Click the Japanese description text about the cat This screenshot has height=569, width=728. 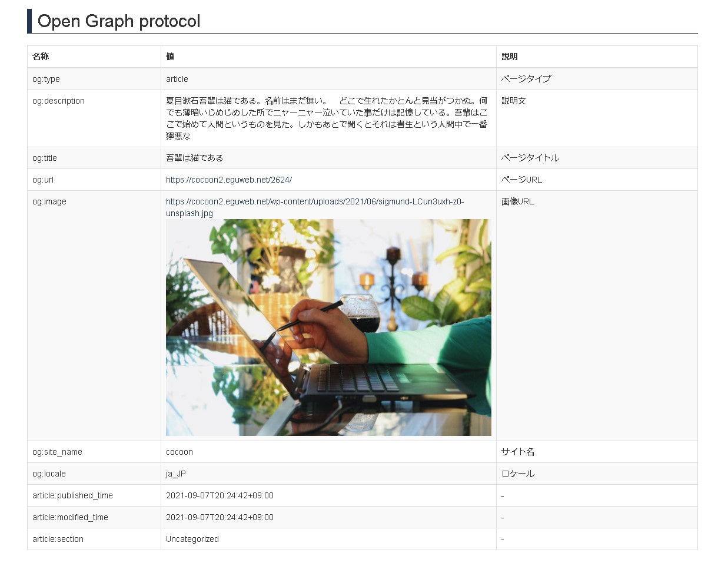[327, 118]
